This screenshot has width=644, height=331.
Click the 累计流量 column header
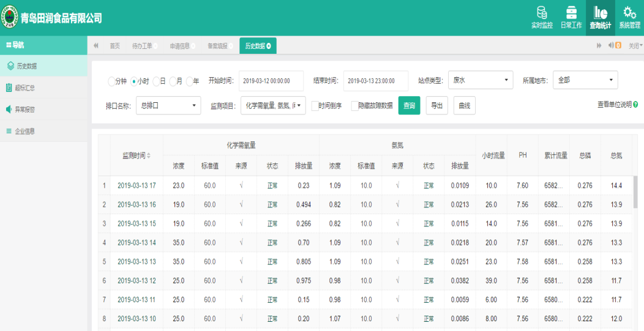click(x=553, y=155)
